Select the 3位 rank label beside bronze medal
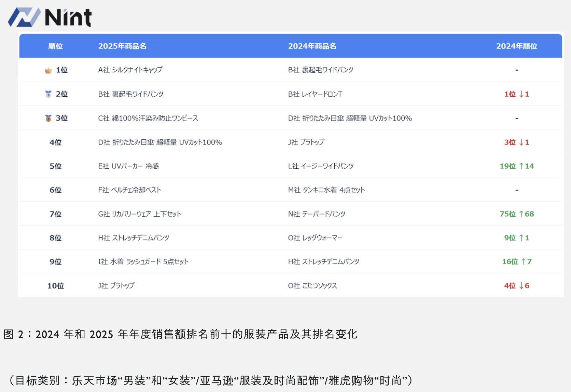Viewport: 571px width, 392px height. 62,118
